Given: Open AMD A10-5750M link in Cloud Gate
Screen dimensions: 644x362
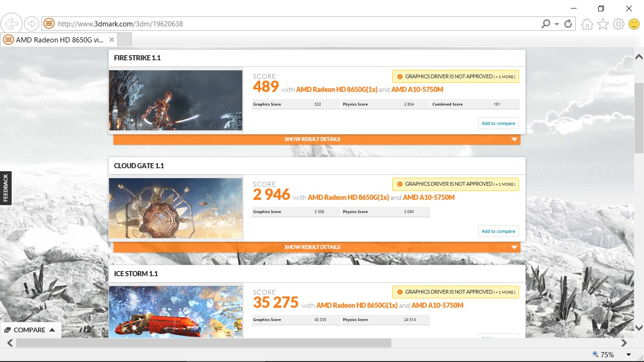Looking at the screenshot, I should (429, 197).
